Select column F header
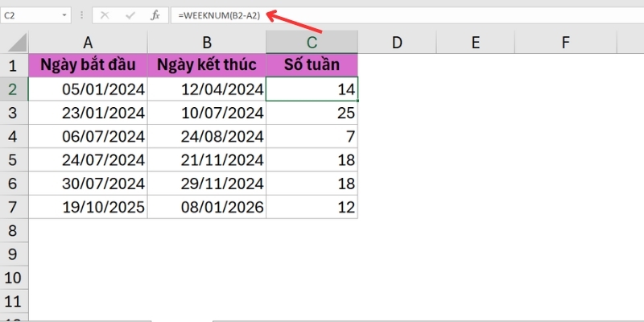Image resolution: width=644 pixels, height=322 pixels. pyautogui.click(x=565, y=42)
